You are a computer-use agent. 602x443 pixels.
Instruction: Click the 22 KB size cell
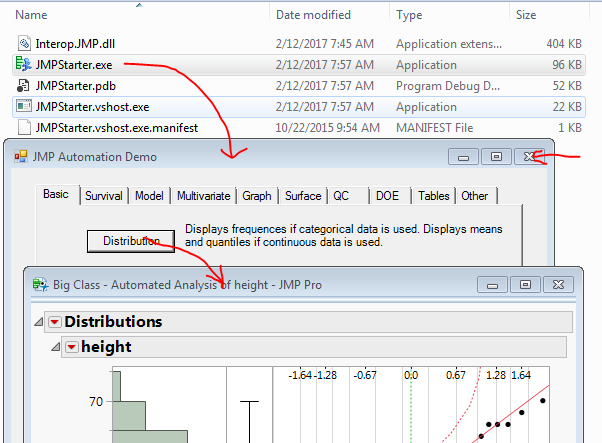(x=567, y=107)
